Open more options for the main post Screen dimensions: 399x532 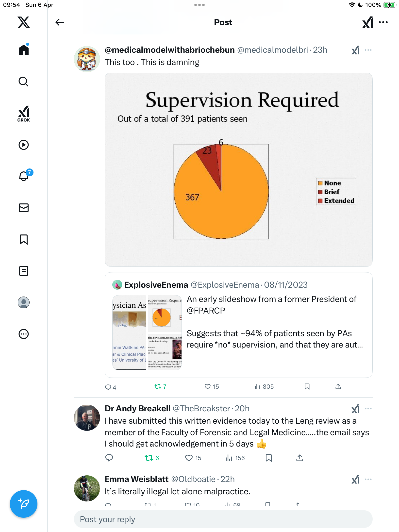click(x=368, y=50)
